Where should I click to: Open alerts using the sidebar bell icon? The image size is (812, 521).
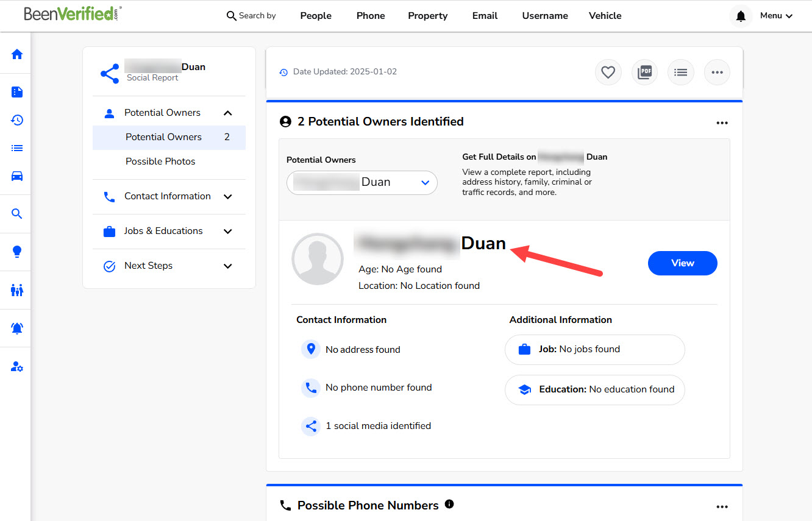(x=15, y=328)
